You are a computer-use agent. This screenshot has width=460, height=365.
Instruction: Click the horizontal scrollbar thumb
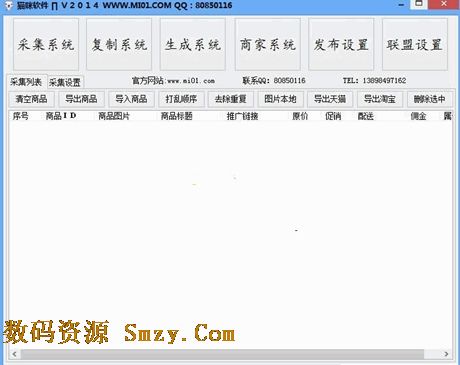[222, 354]
